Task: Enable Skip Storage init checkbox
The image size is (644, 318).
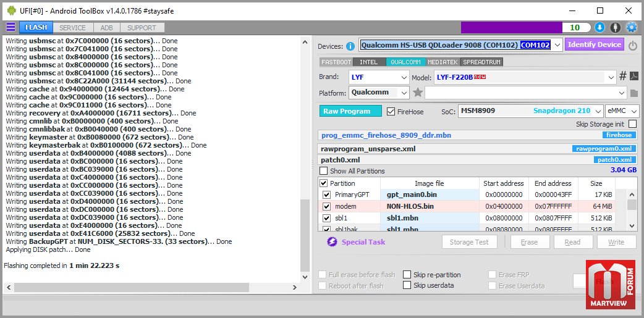Action: coord(633,124)
